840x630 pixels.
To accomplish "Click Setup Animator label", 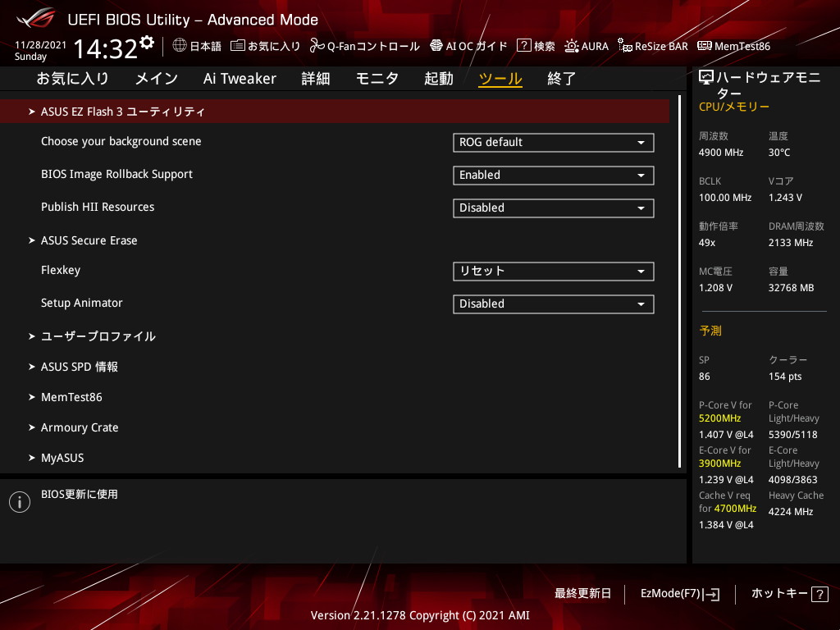I will coord(81,303).
